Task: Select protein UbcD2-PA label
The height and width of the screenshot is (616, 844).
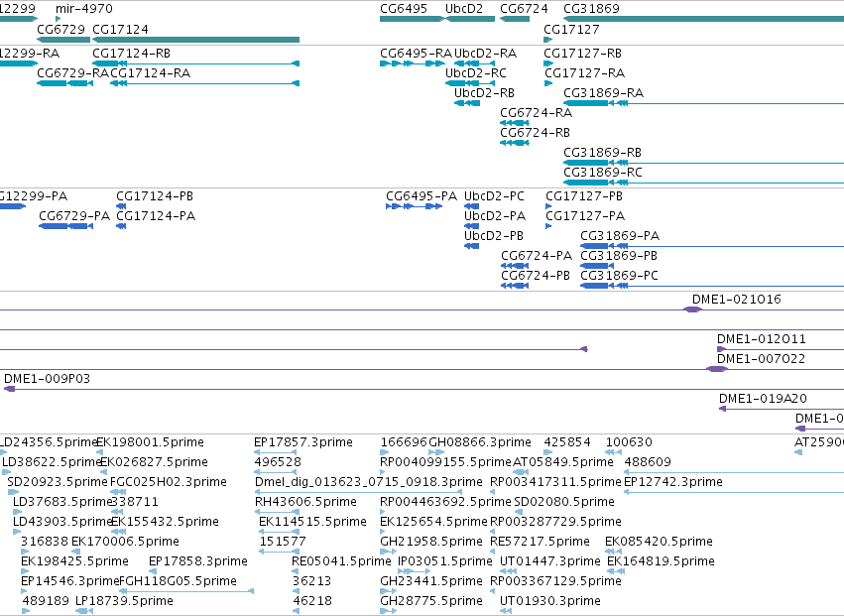Action: (x=495, y=216)
